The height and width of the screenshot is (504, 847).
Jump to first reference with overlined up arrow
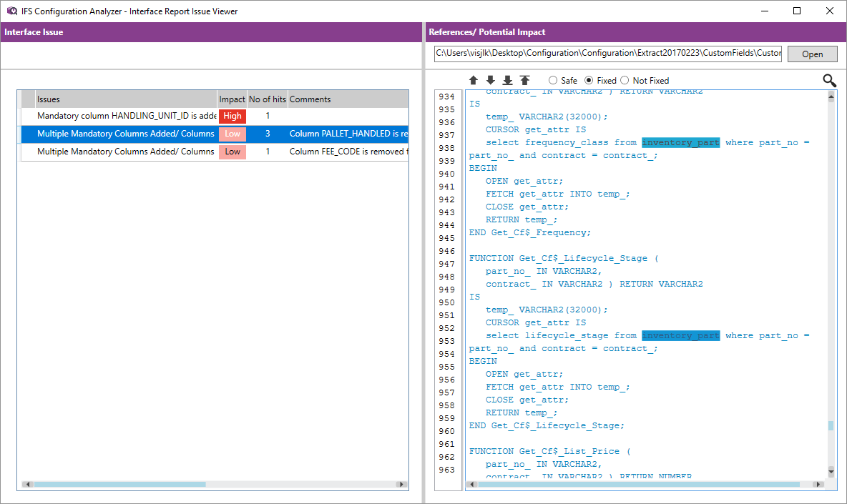click(525, 81)
